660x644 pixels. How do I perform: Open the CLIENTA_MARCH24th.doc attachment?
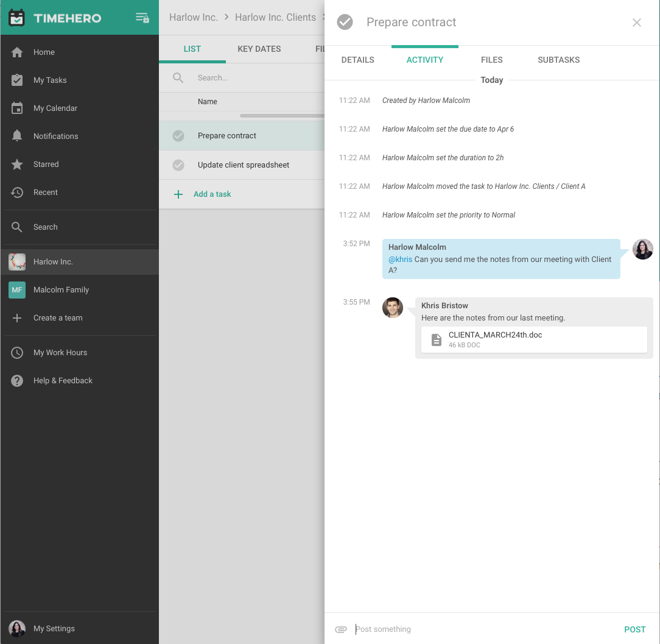coord(534,339)
